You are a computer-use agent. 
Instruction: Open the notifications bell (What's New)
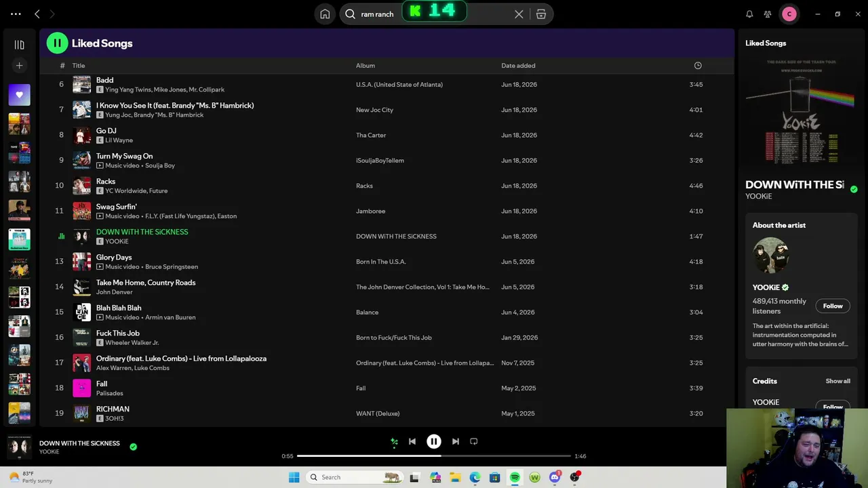pyautogui.click(x=749, y=14)
